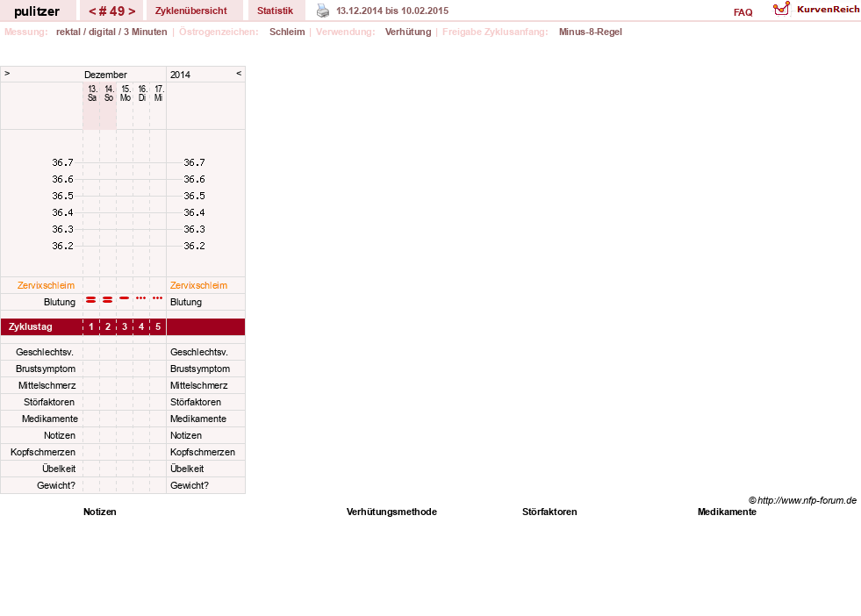Click the left Brustsymptom row label
This screenshot has width=861, height=616.
(46, 369)
